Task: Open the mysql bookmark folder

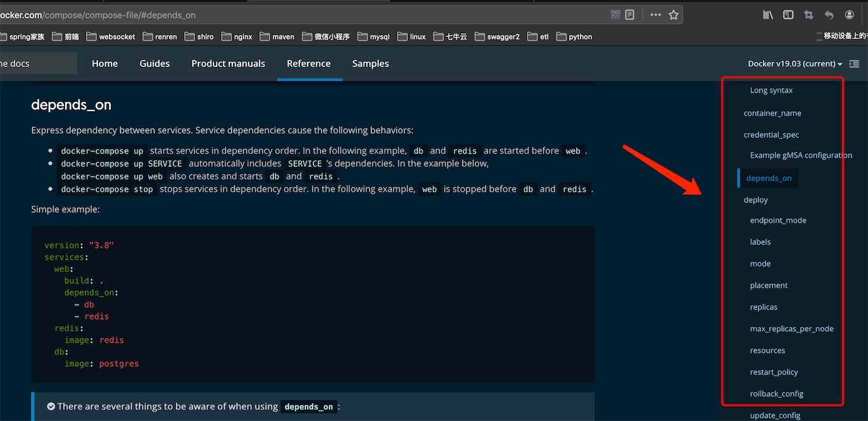Action: 373,37
